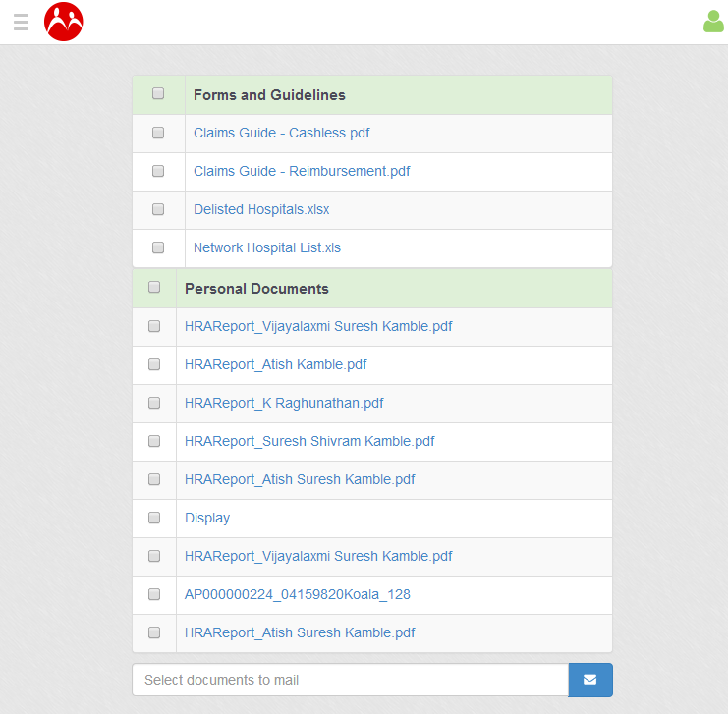Tick the checkbox beside Display
This screenshot has height=714, width=728.
154,518
